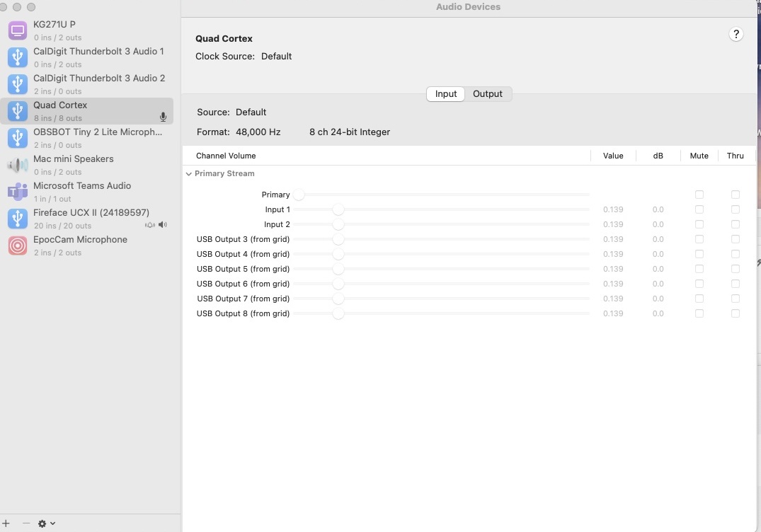The image size is (761, 532).
Task: Click the OBSBOT Tiny 2 Lite USB icon
Action: coord(18,138)
